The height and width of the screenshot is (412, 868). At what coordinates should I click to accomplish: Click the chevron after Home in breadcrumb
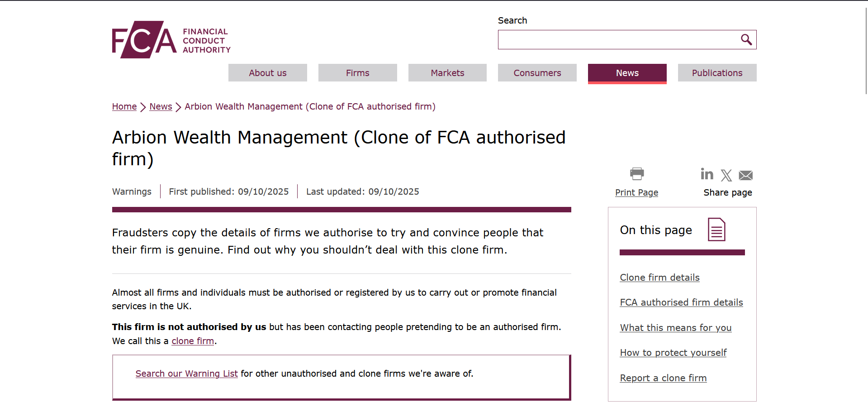click(x=143, y=107)
